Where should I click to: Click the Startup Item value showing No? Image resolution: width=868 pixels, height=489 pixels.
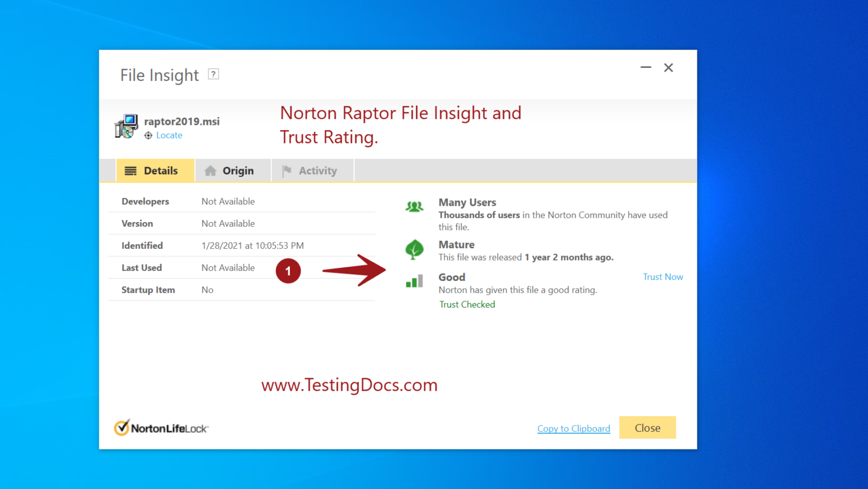tap(207, 289)
